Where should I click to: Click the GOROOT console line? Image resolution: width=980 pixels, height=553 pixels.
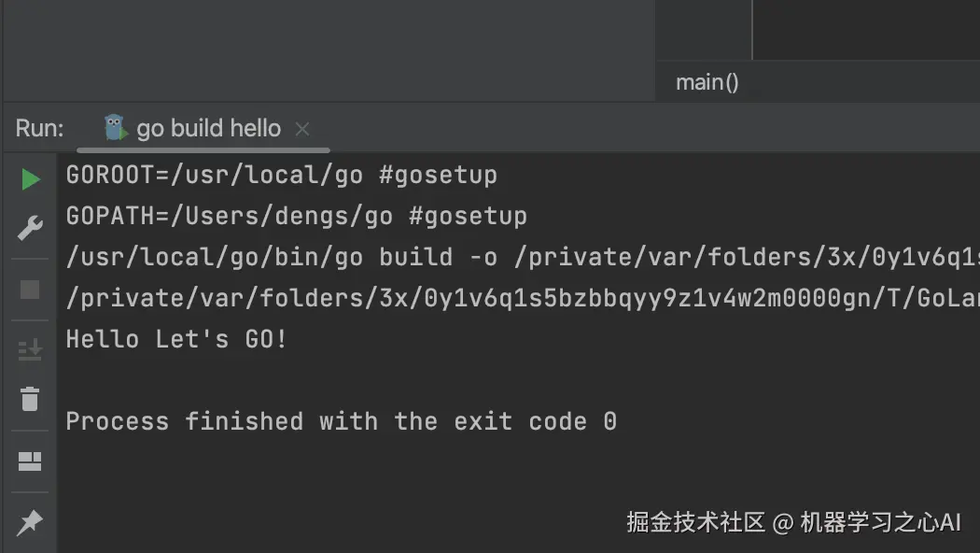[x=281, y=176]
